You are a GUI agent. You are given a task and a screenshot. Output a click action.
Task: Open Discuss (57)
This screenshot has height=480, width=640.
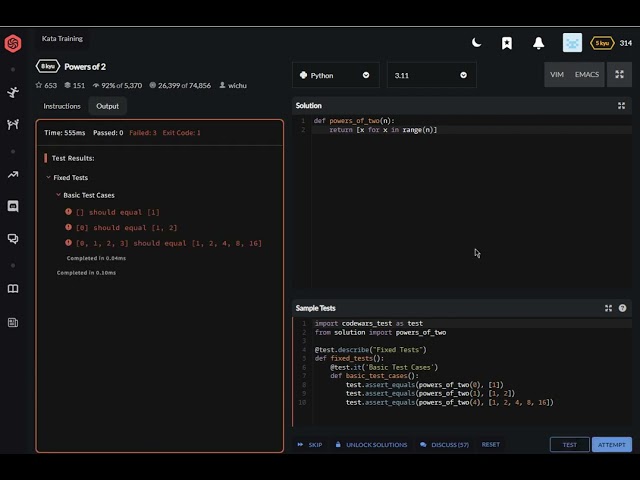click(444, 444)
